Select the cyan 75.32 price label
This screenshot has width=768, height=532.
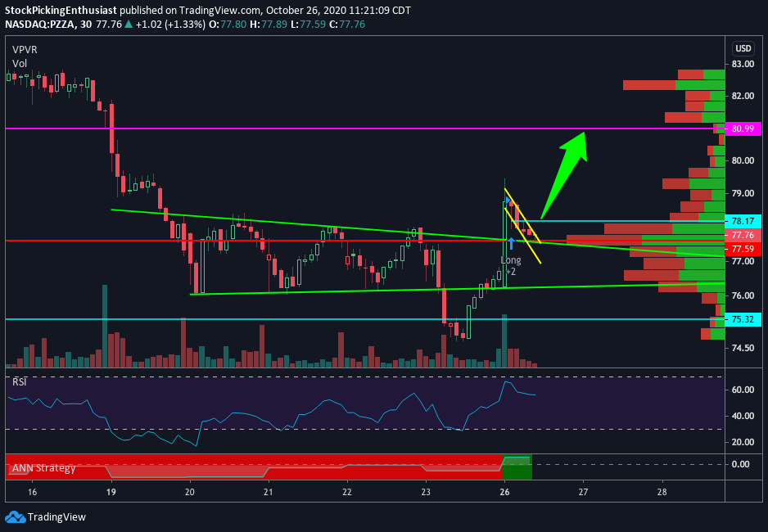point(743,319)
